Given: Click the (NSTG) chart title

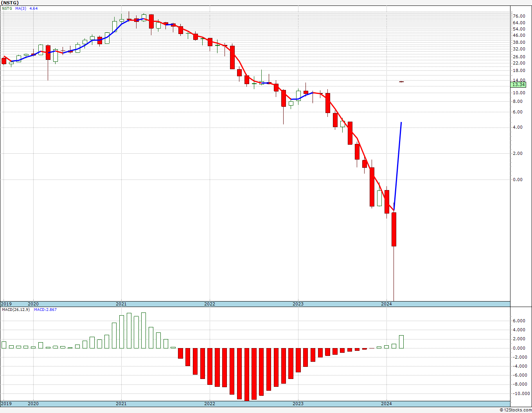Looking at the screenshot, I should click(10, 3).
